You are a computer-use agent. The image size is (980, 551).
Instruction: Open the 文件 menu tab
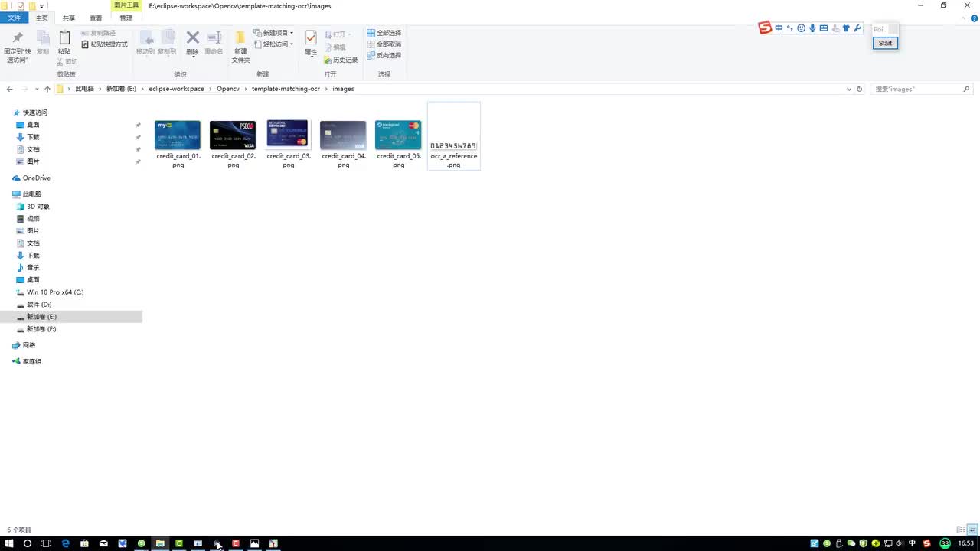(15, 18)
